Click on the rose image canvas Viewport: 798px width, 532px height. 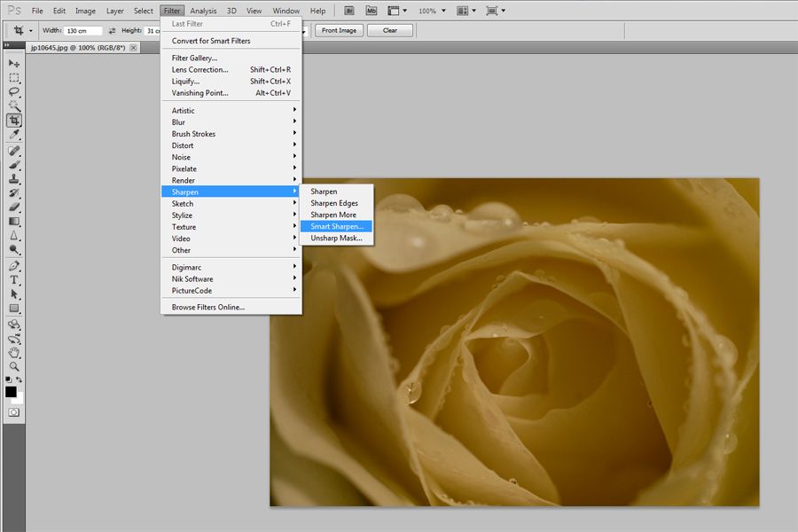coord(514,342)
